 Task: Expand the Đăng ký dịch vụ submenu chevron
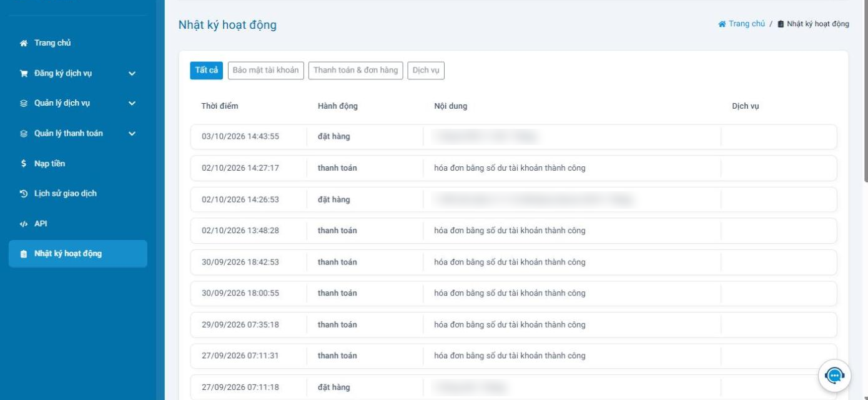pyautogui.click(x=132, y=74)
